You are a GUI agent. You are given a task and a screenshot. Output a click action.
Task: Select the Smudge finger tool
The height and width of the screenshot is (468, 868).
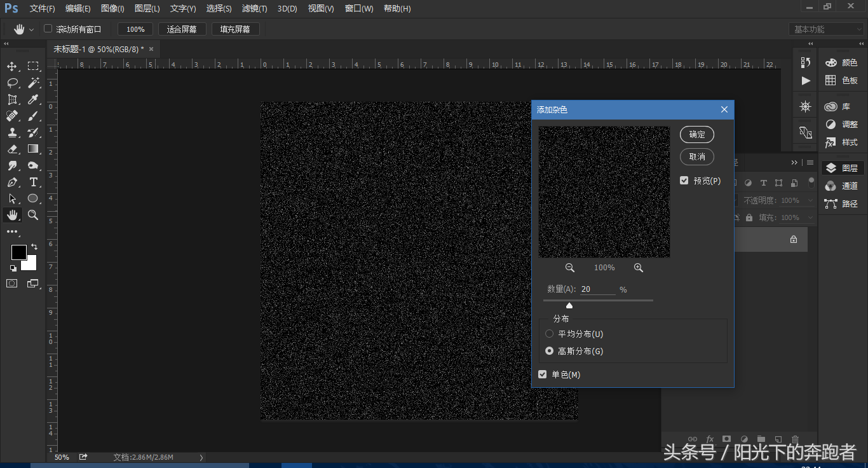12,166
